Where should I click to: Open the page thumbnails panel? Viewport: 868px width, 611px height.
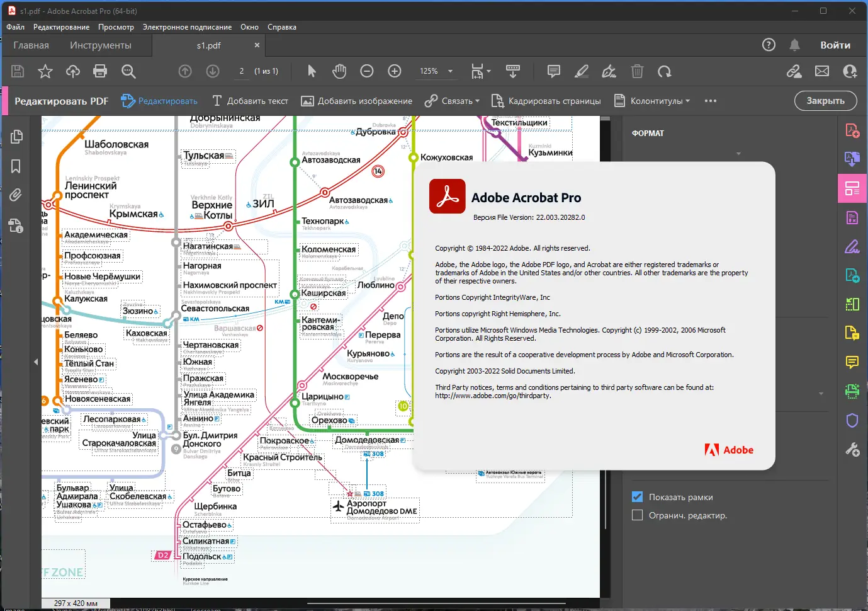pos(16,136)
